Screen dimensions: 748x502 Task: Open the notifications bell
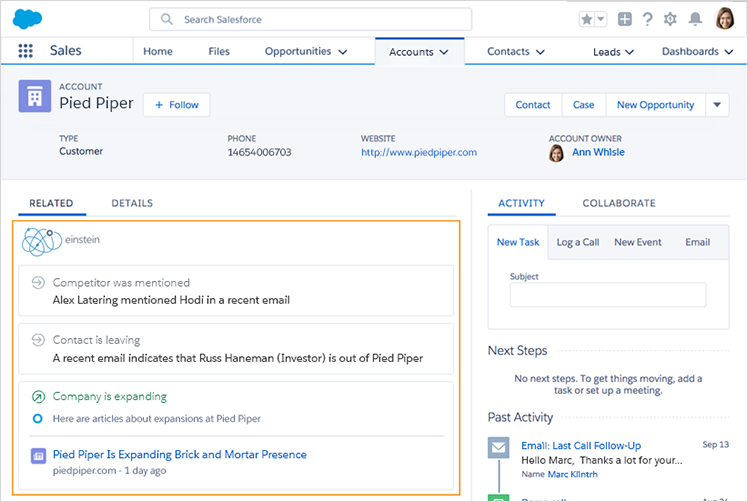695,19
